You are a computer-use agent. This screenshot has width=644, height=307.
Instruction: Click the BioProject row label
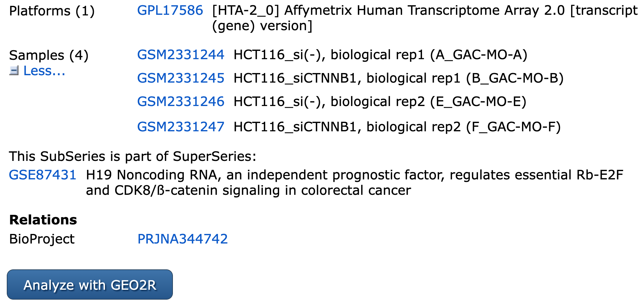pyautogui.click(x=42, y=239)
